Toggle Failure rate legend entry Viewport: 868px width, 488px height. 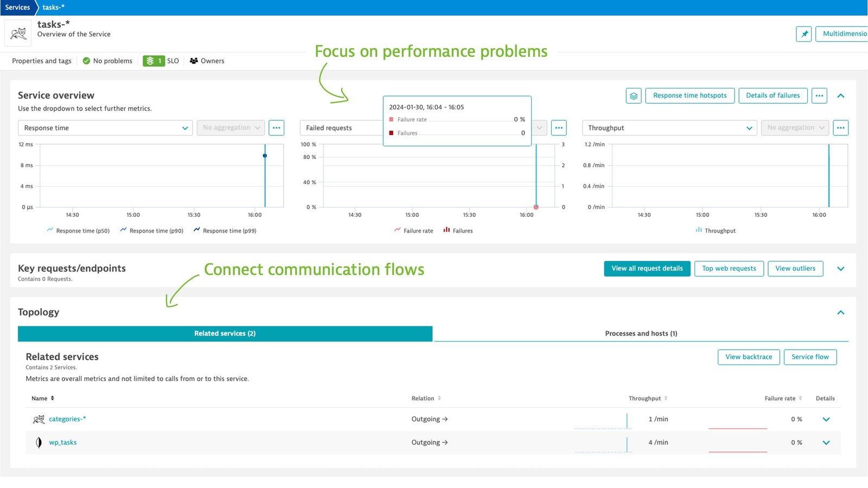coord(414,230)
